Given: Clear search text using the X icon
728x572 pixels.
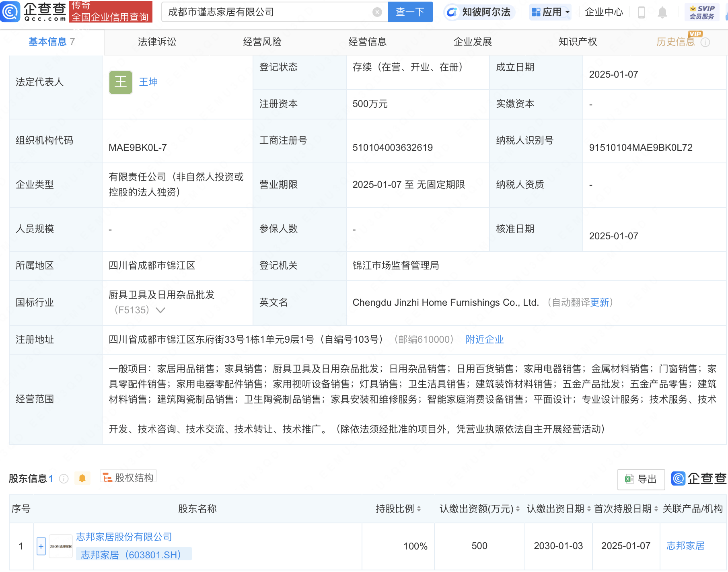Looking at the screenshot, I should click(376, 12).
